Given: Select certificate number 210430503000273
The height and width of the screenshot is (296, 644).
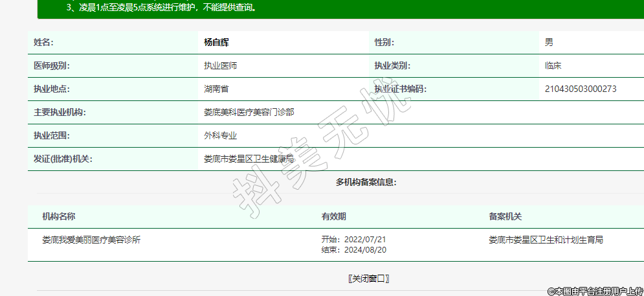Looking at the screenshot, I should point(581,89).
